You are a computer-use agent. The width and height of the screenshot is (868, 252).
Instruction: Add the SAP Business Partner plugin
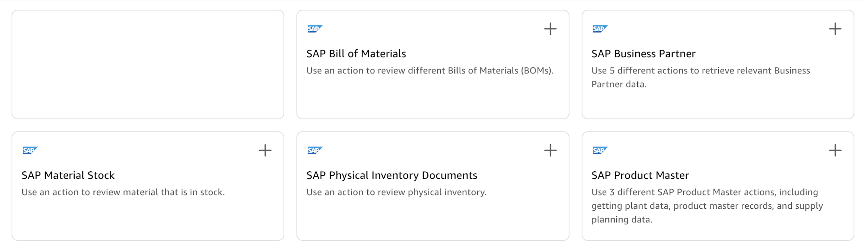835,29
